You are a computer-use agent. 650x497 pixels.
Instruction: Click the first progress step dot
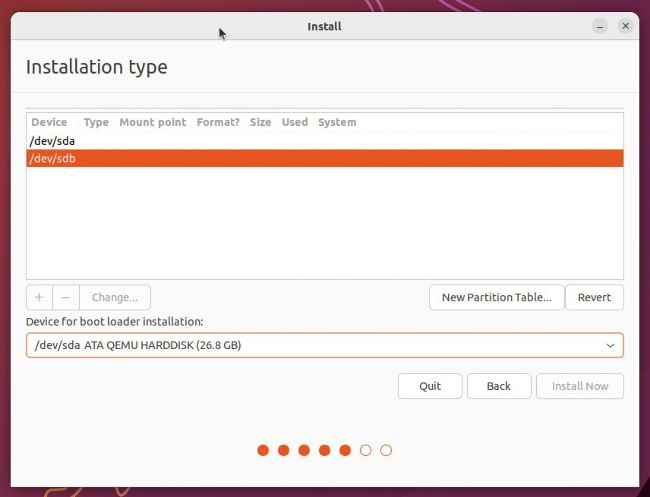click(263, 450)
